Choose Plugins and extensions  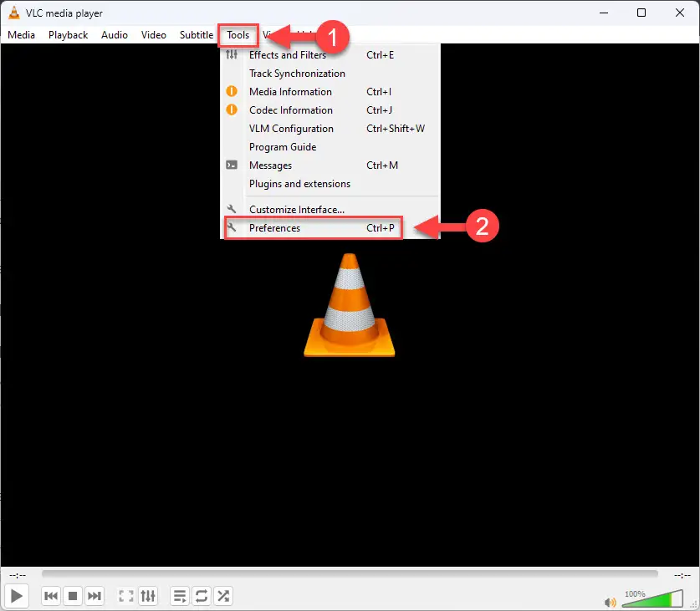[x=299, y=183]
